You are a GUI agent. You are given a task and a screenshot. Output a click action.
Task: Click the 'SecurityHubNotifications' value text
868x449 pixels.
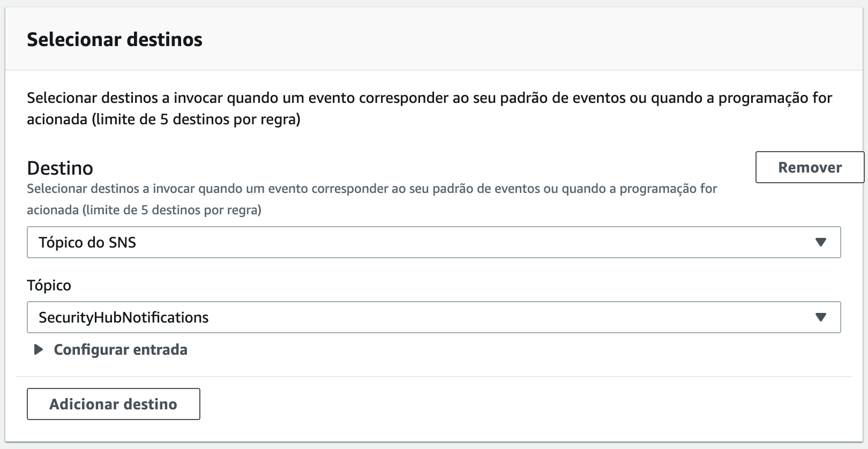pos(123,318)
